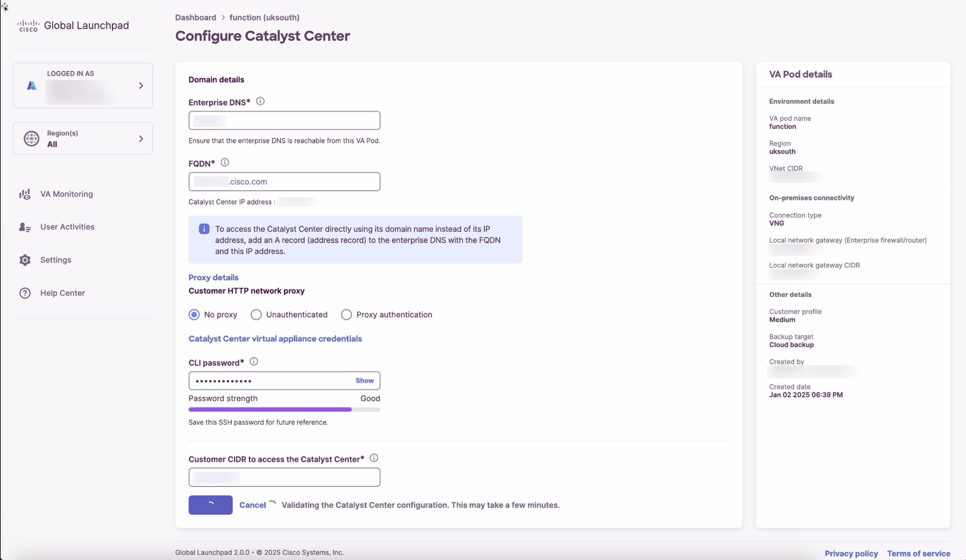Select the Unauthenticated proxy radio option
Image resolution: width=966 pixels, height=560 pixels.
coord(256,315)
